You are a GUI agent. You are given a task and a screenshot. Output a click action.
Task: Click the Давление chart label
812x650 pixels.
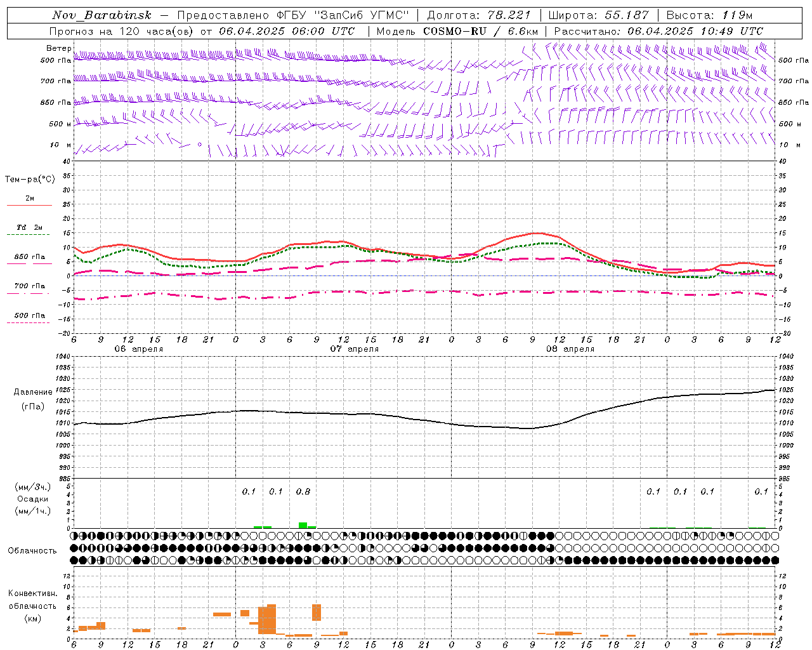(x=33, y=392)
